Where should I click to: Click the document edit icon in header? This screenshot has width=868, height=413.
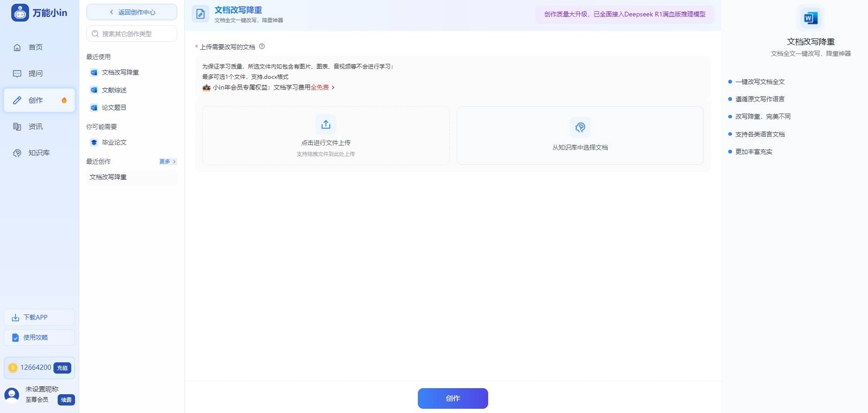point(200,14)
